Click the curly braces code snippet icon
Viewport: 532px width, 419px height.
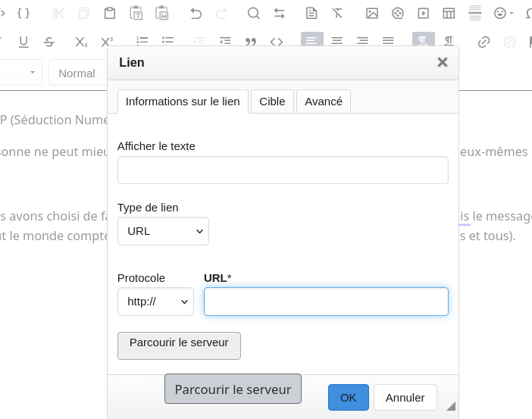pyautogui.click(x=23, y=14)
